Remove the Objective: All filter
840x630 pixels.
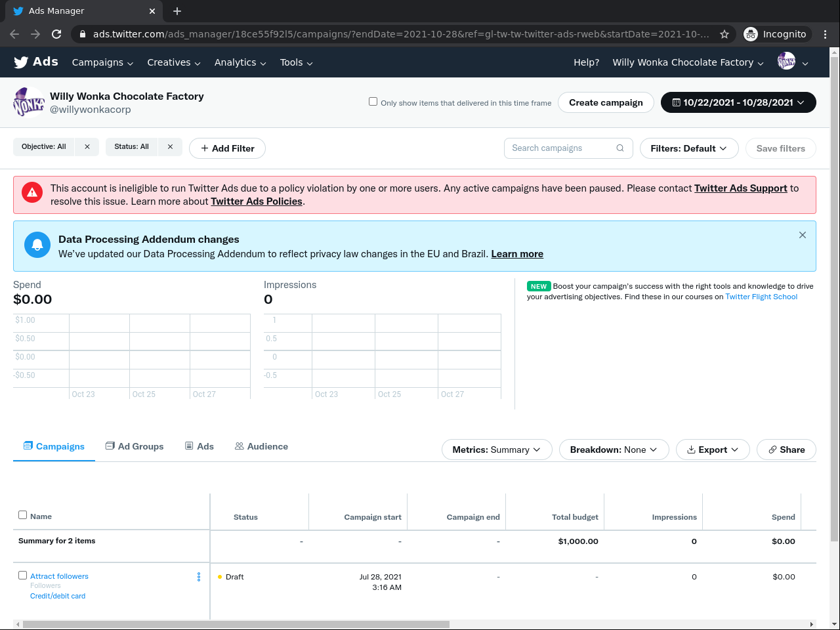coord(87,147)
